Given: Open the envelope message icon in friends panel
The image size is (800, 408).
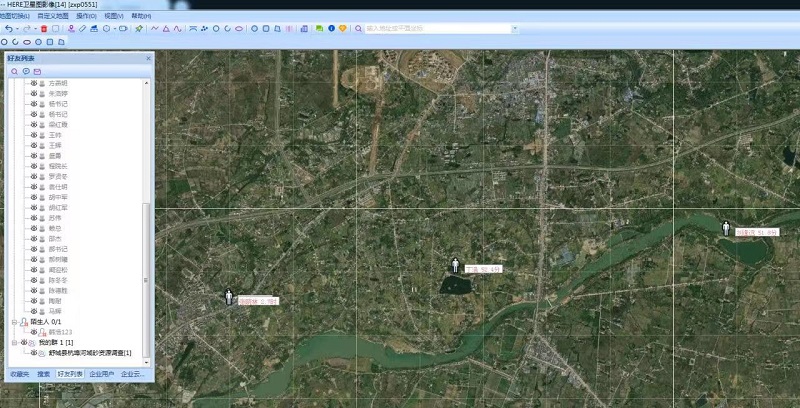Looking at the screenshot, I should (38, 72).
